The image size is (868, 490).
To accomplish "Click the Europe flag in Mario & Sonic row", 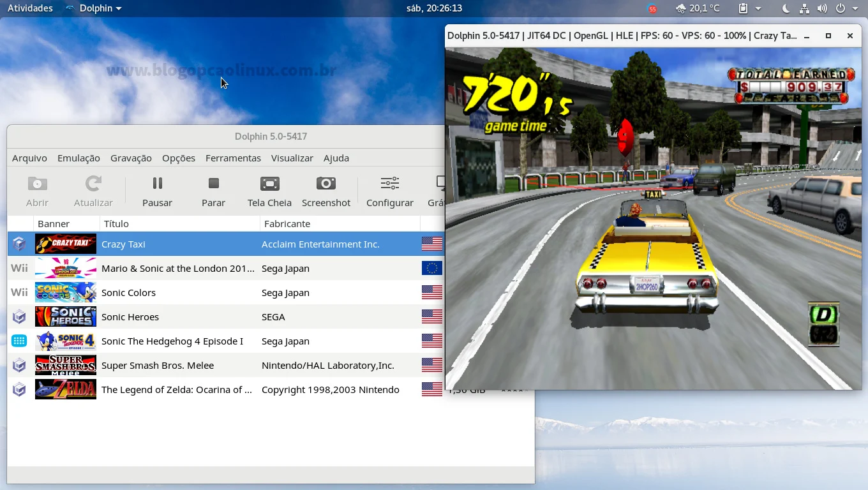I will 432,268.
